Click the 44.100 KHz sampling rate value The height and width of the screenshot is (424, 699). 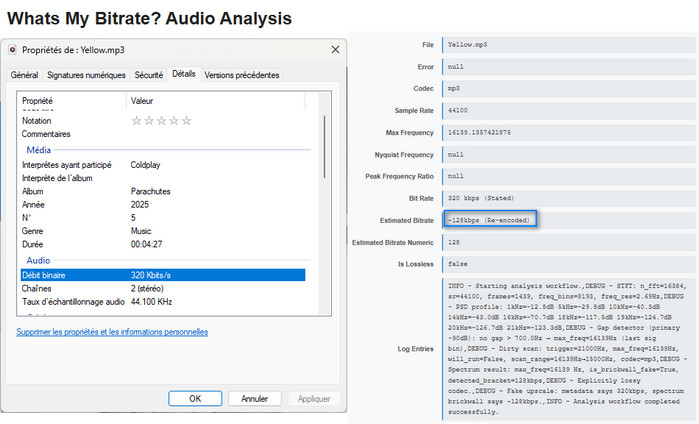point(152,302)
